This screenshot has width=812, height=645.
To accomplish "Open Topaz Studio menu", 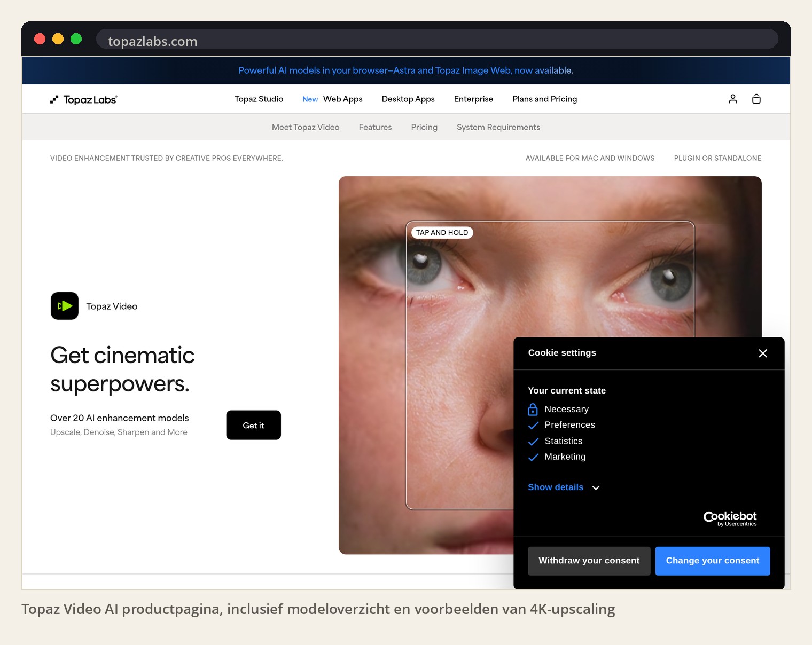I will click(259, 99).
